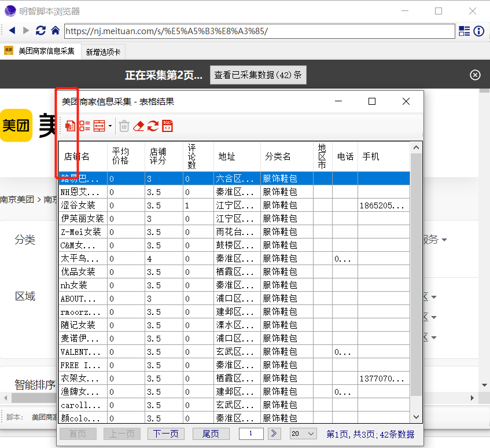The height and width of the screenshot is (448, 490).
Task: Go forward with the browser forward arrow
Action: click(x=26, y=31)
